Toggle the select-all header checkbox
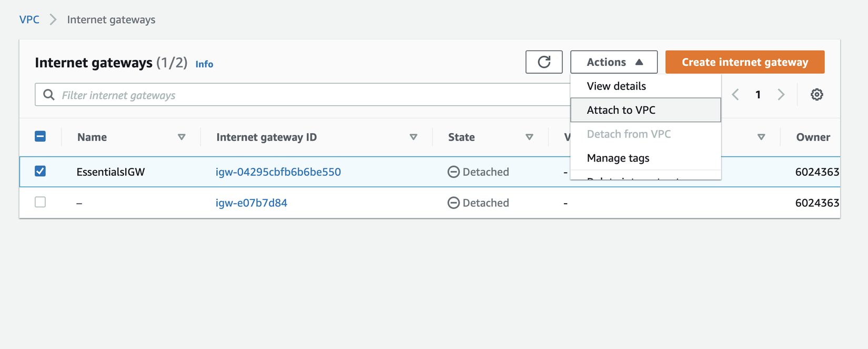Image resolution: width=868 pixels, height=349 pixels. tap(41, 137)
